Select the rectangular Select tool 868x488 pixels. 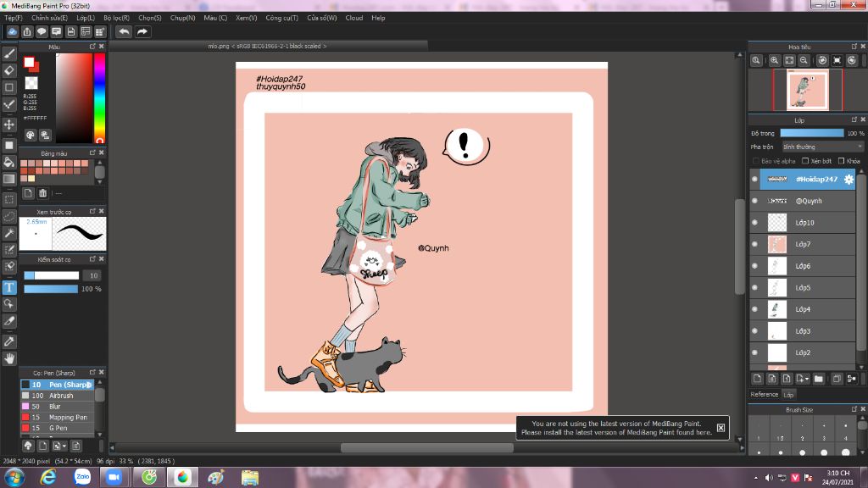(x=8, y=199)
